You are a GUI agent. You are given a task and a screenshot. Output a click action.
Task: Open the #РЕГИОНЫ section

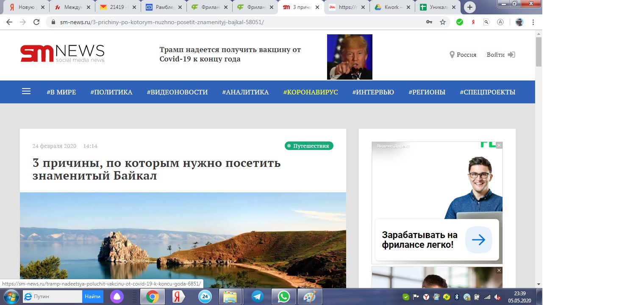(x=427, y=92)
